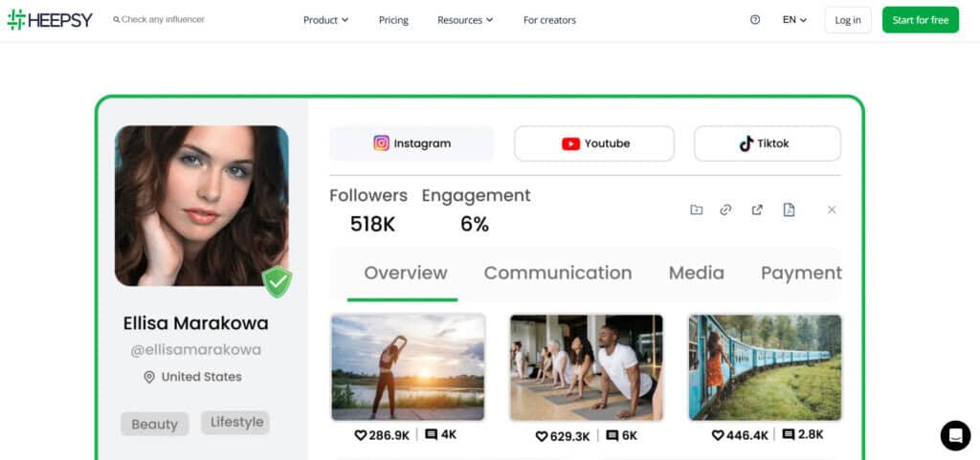The width and height of the screenshot is (980, 460).
Task: Click the heart icon next to 446.4K
Action: [x=718, y=435]
